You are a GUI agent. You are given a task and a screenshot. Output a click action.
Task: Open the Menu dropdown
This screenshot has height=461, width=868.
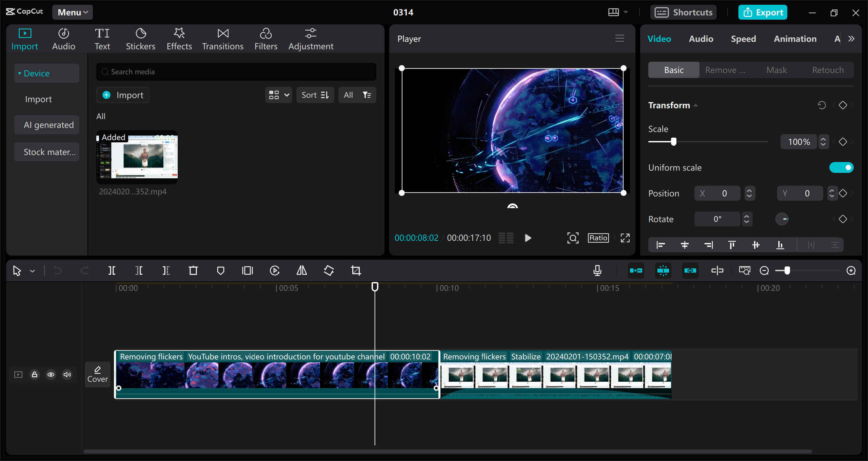[x=72, y=12]
